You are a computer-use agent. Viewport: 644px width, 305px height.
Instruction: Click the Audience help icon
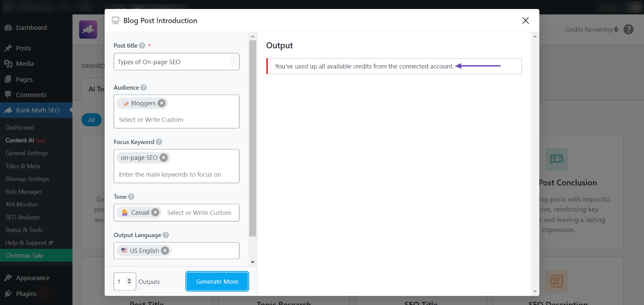click(x=144, y=88)
